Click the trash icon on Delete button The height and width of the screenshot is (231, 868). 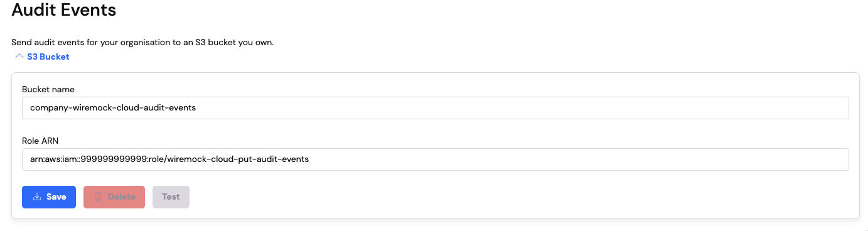click(99, 196)
